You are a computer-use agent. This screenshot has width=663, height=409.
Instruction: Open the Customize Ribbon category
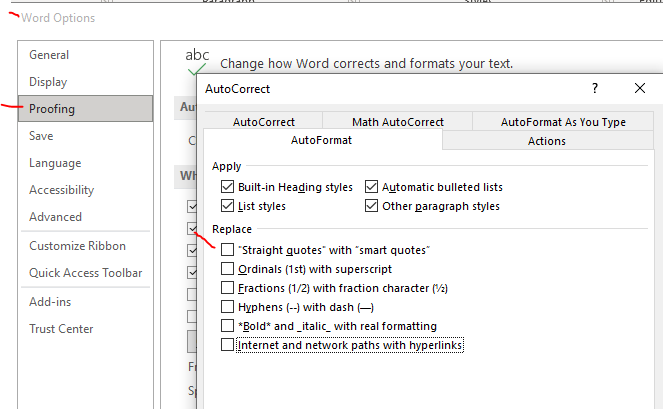(77, 246)
